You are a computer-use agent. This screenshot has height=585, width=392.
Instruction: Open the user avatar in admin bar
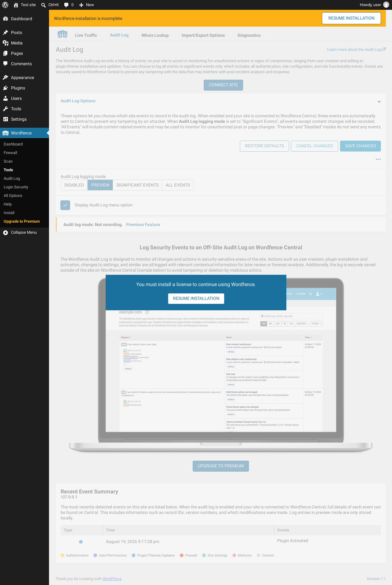tap(386, 5)
